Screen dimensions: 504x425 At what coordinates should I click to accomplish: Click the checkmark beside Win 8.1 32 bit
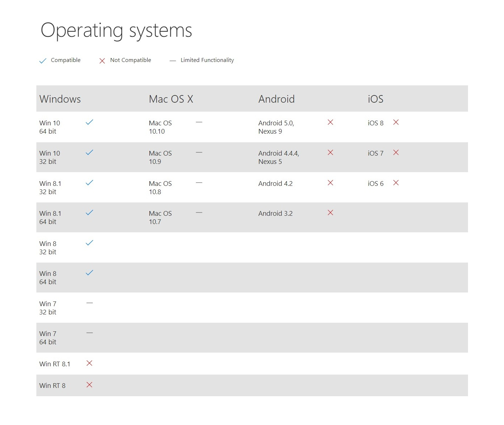tap(90, 183)
